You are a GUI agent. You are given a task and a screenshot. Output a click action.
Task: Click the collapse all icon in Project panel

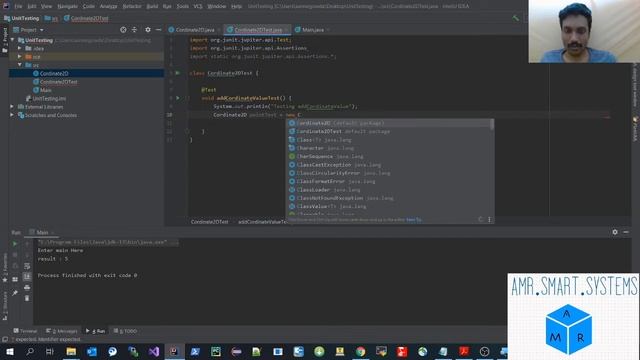(x=134, y=30)
